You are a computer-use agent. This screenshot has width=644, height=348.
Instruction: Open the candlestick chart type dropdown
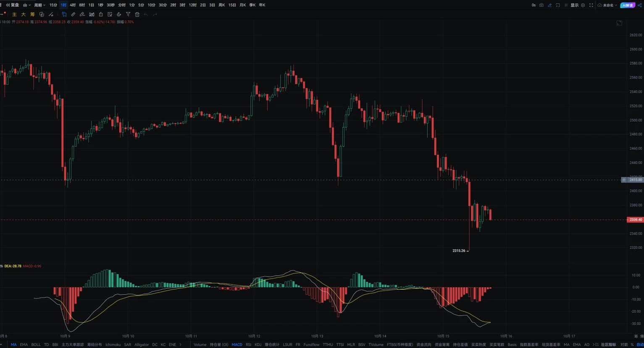[27, 5]
